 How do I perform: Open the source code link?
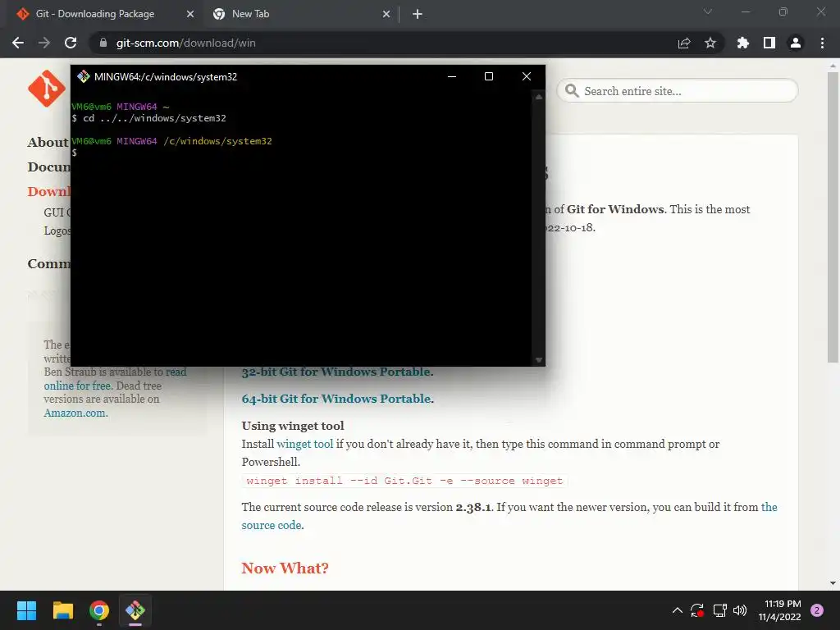coord(272,525)
